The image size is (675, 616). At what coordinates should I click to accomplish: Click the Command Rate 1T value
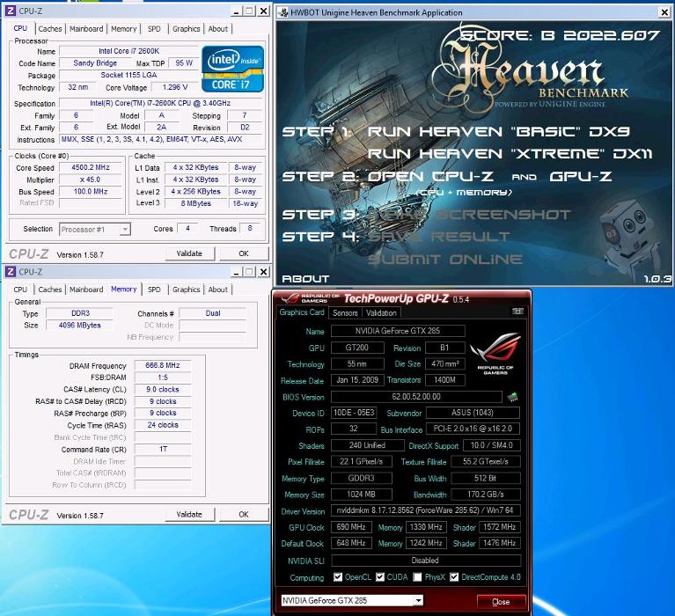click(163, 450)
